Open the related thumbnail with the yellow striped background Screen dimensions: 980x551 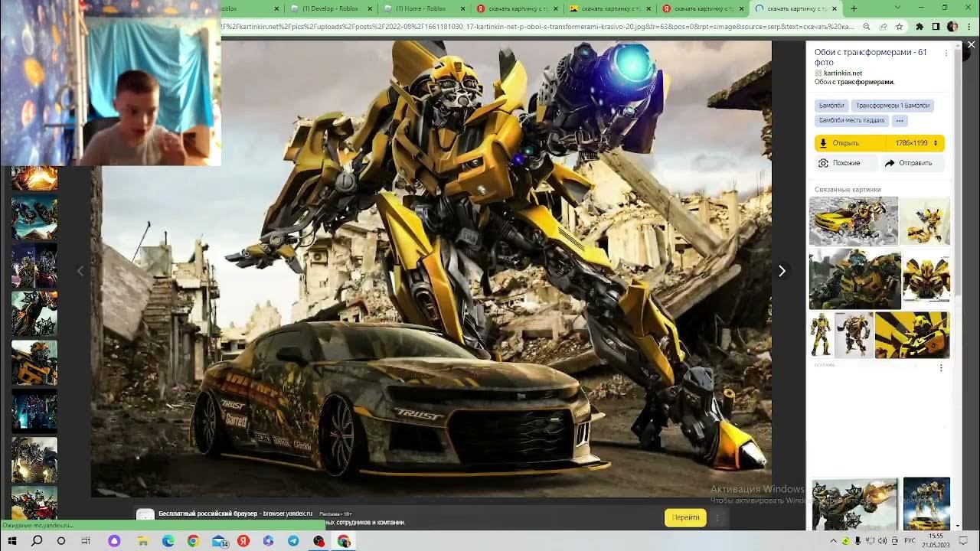(x=912, y=334)
